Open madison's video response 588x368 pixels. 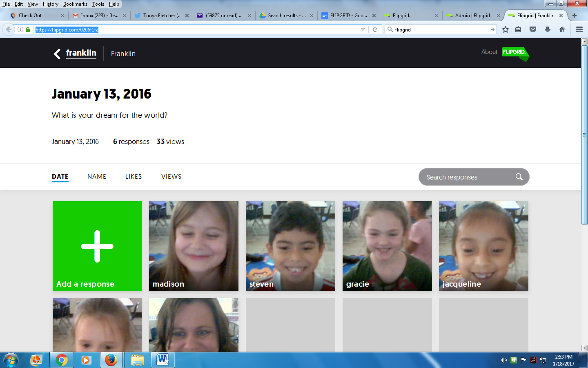pos(194,246)
